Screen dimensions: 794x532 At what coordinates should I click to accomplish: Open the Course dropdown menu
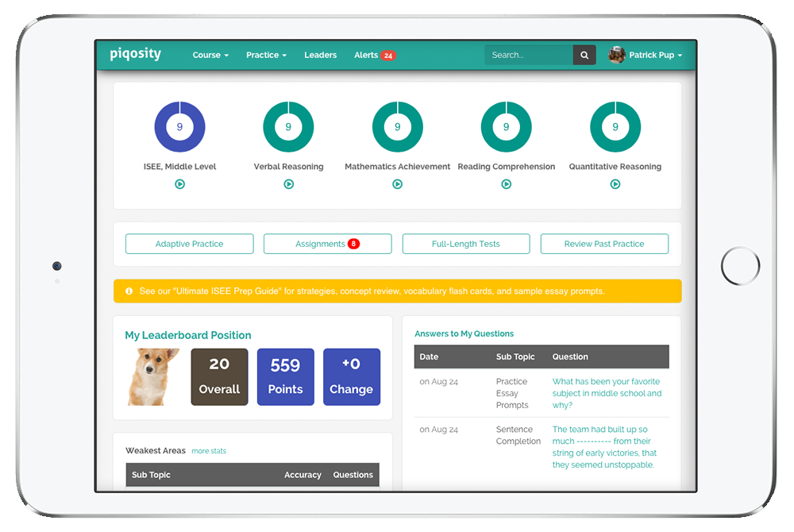coord(210,56)
